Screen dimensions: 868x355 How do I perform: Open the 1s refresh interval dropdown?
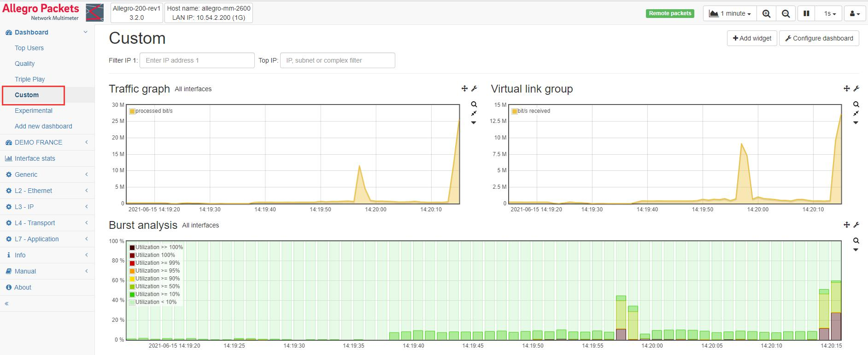tap(830, 14)
